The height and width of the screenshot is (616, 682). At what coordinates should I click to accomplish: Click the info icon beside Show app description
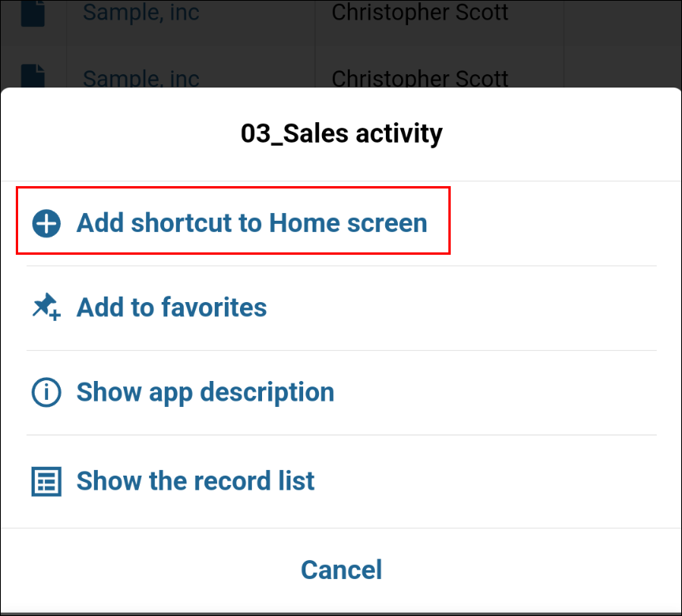click(x=46, y=392)
